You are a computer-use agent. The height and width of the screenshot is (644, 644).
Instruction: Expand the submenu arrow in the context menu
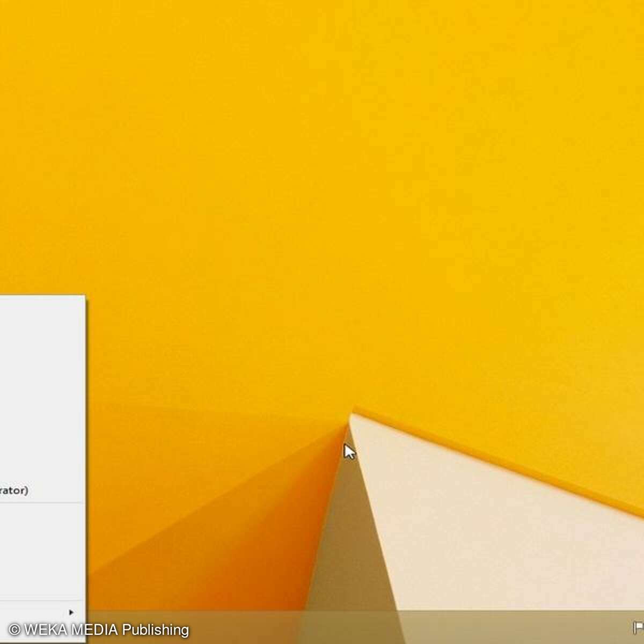coord(71,612)
